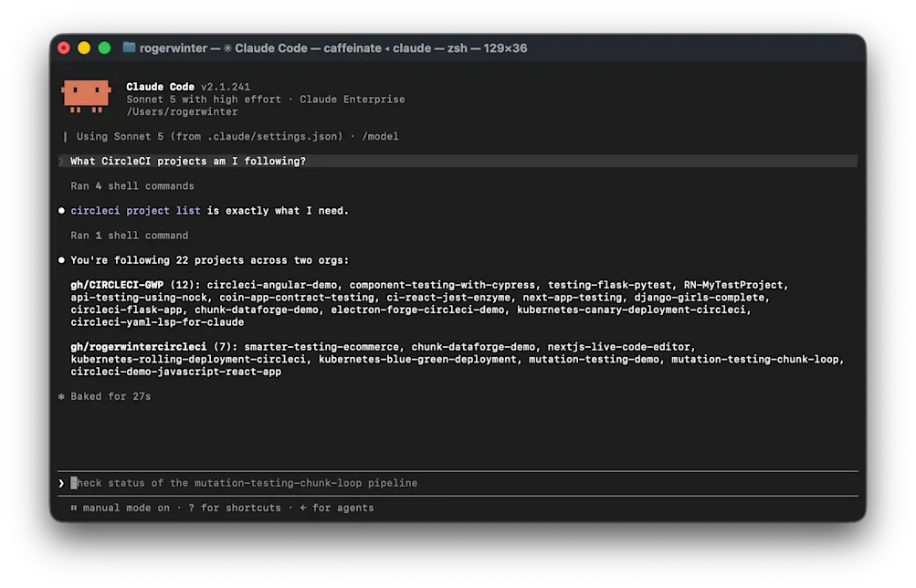This screenshot has width=916, height=588.
Task: Click 'mutation-testing-demo' project name
Action: click(594, 359)
